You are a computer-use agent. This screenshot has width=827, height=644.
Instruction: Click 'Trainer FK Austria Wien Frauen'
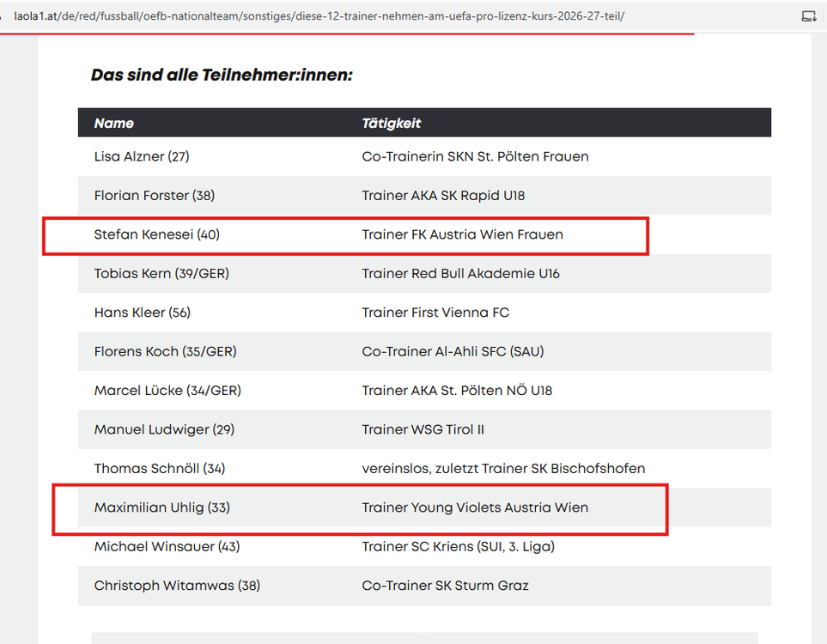point(463,234)
